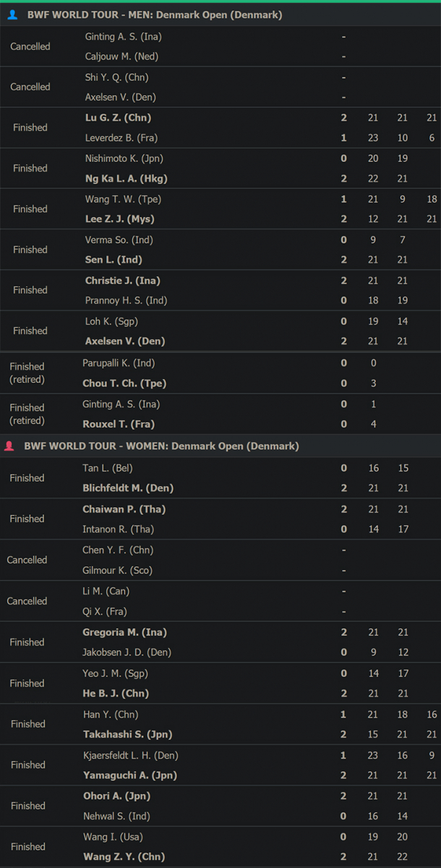The image size is (441, 868).
Task: Click Lee Z. J. (Mys) player name
Action: (120, 219)
